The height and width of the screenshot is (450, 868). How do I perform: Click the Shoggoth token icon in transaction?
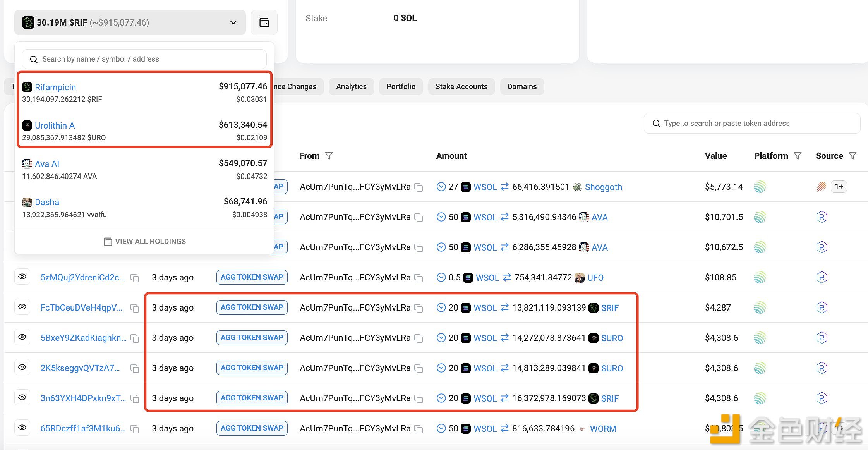point(576,187)
